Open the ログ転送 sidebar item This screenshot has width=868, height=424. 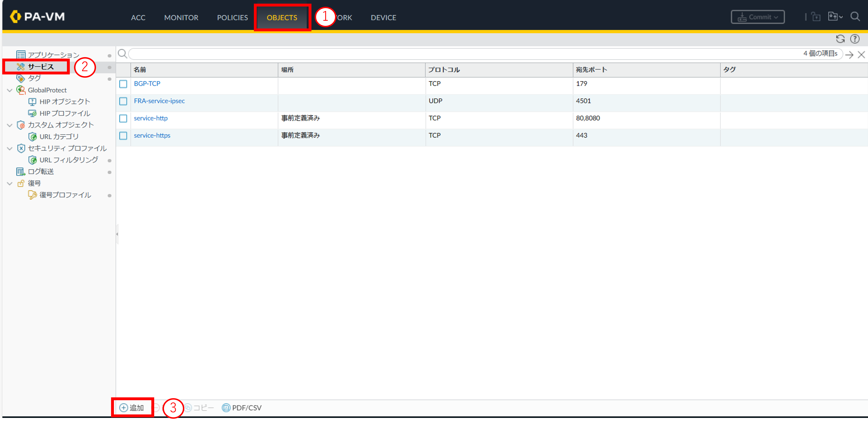click(x=40, y=171)
